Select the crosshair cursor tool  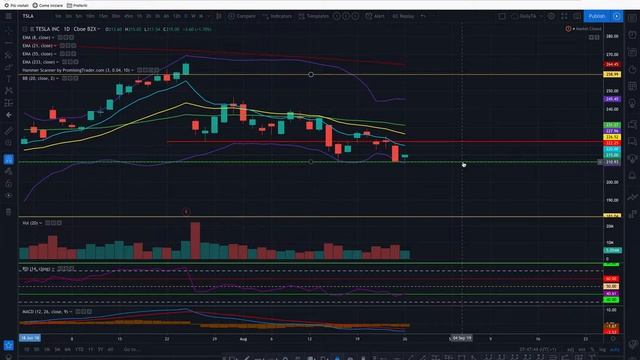pyautogui.click(x=9, y=30)
